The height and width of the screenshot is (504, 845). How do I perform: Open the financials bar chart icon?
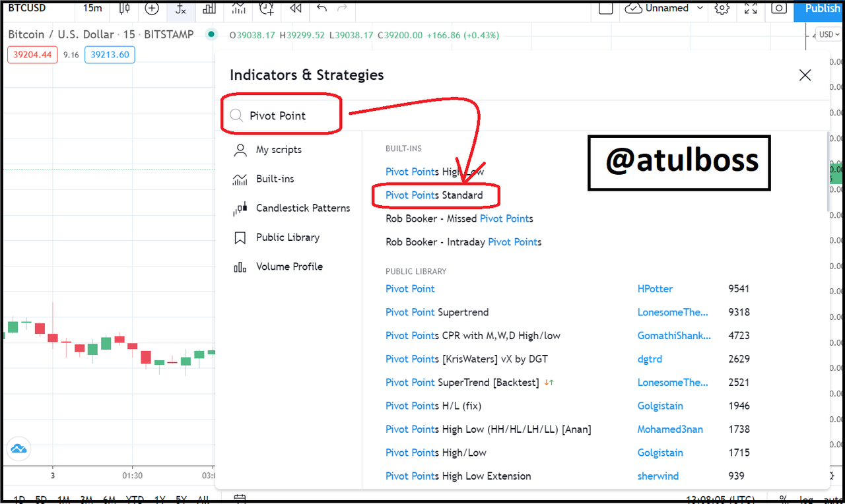coord(209,8)
